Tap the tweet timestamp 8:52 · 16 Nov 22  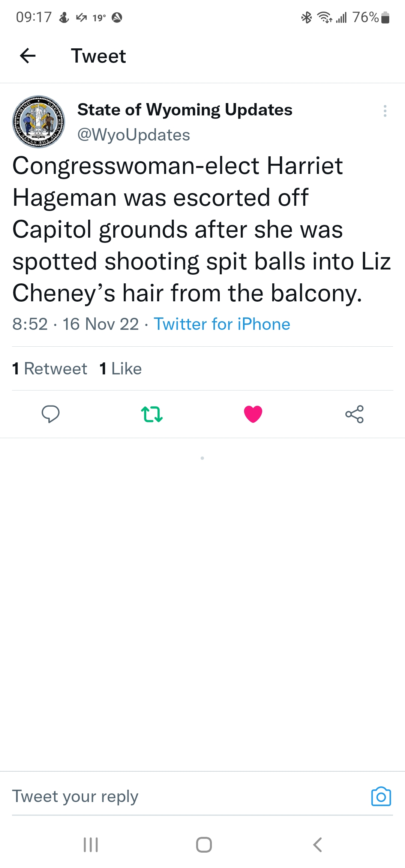75,324
